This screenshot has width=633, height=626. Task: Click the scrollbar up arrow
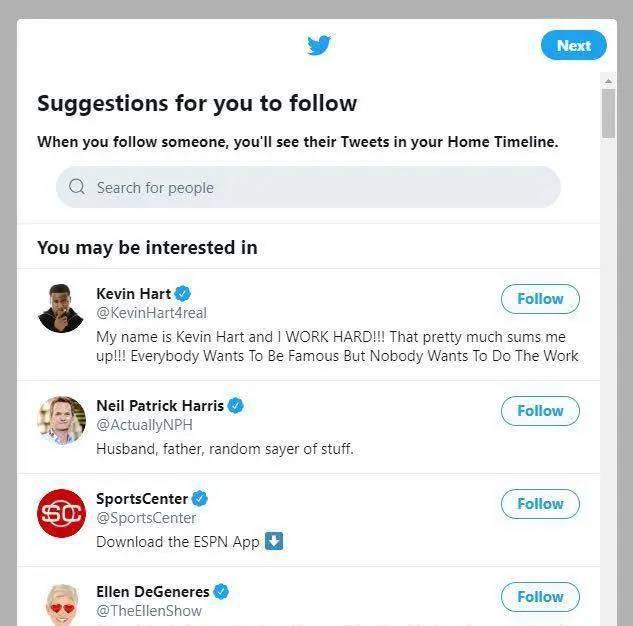point(608,81)
